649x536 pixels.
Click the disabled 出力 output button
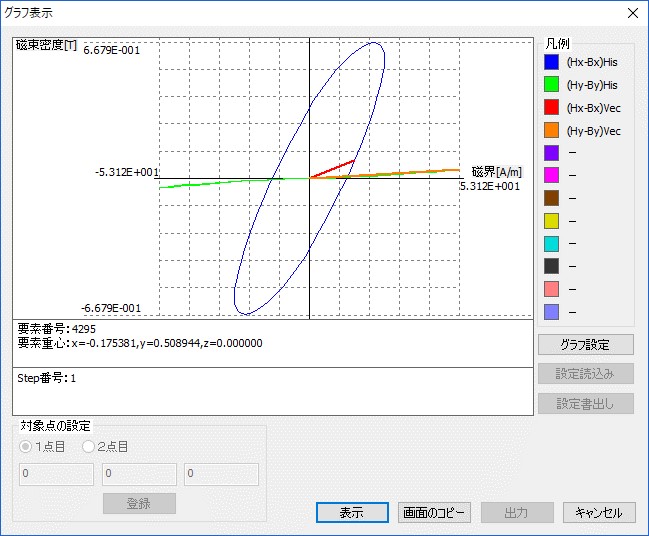tap(517, 513)
